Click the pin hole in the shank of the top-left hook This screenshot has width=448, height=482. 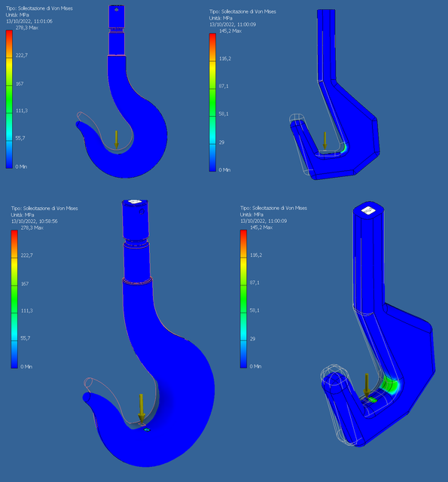[x=117, y=10]
